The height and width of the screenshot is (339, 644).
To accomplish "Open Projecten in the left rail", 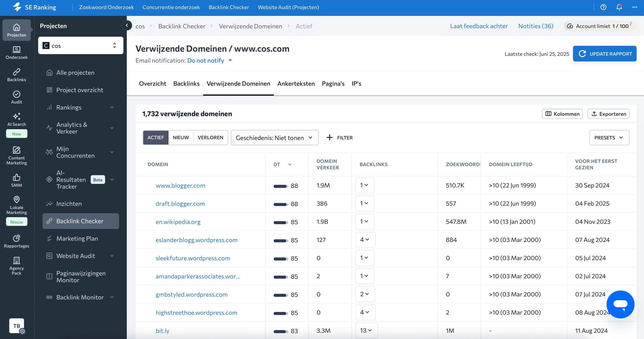I will 17,30.
